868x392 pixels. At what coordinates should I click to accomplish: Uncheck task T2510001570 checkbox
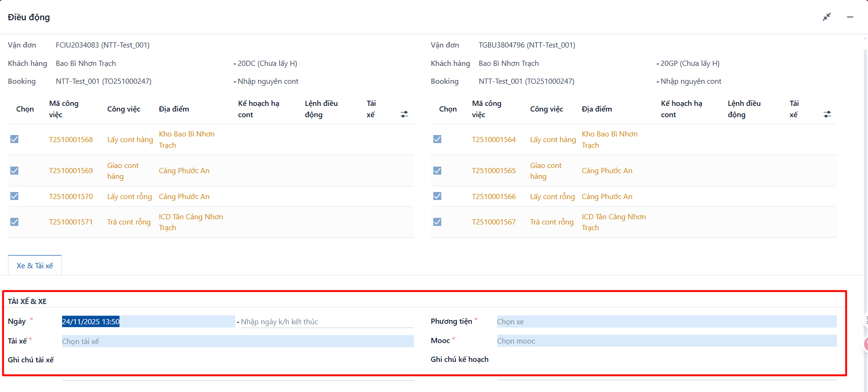15,196
